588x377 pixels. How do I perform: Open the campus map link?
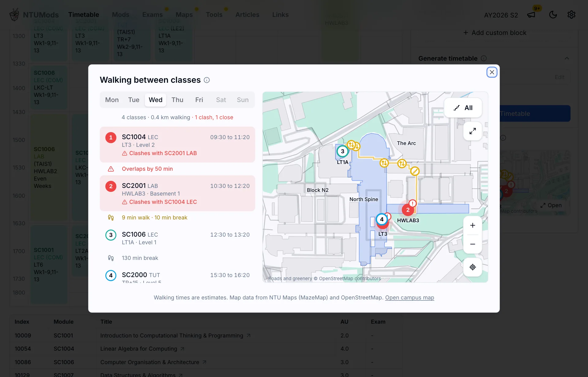[409, 298]
